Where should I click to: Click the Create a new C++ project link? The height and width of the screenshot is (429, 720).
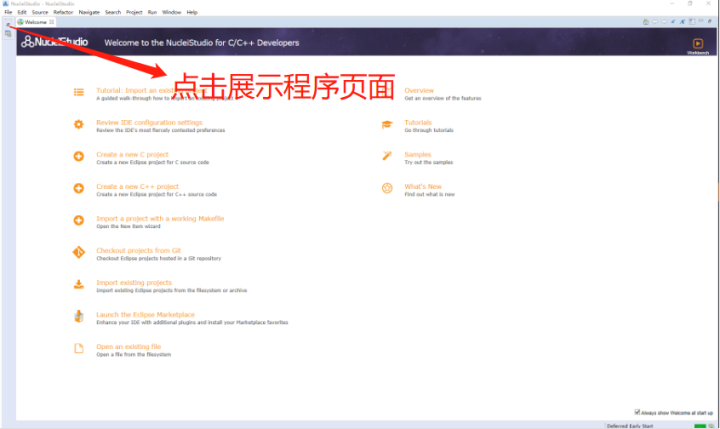pos(137,186)
